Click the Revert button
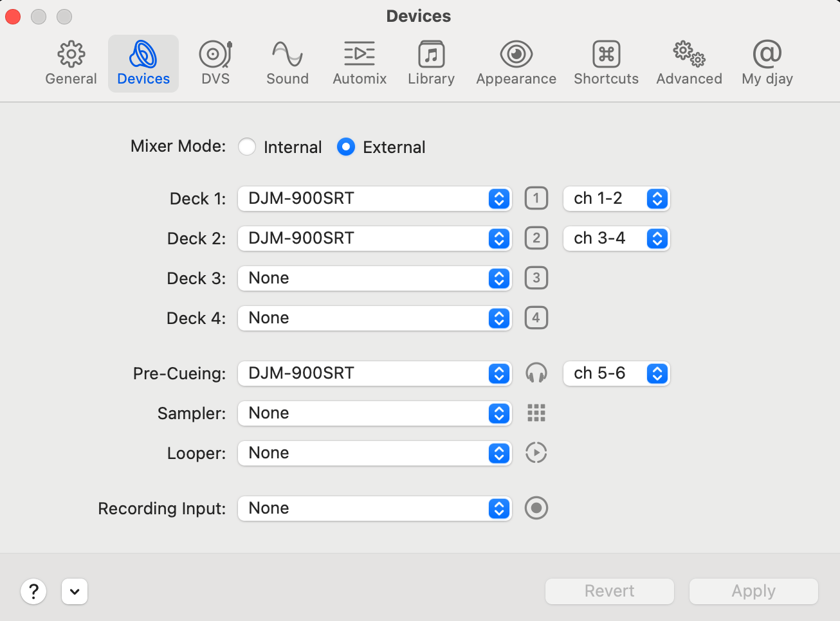 609,591
